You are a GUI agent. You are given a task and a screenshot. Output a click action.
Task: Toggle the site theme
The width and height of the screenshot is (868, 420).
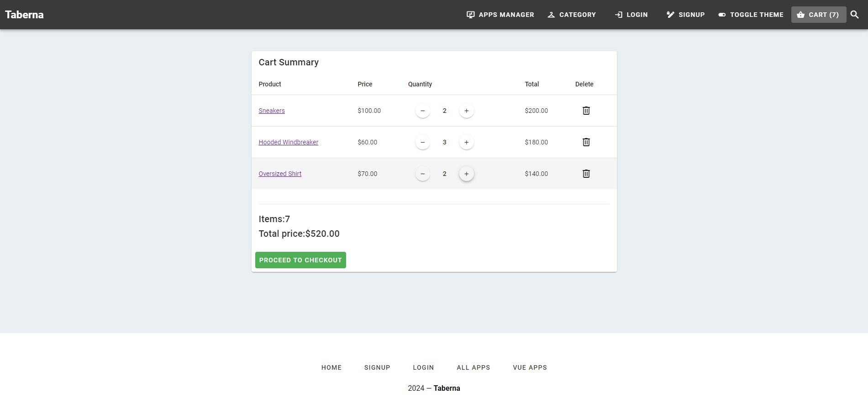tap(722, 14)
